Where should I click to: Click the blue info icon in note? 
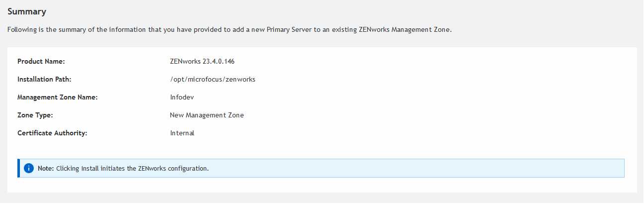click(x=29, y=168)
